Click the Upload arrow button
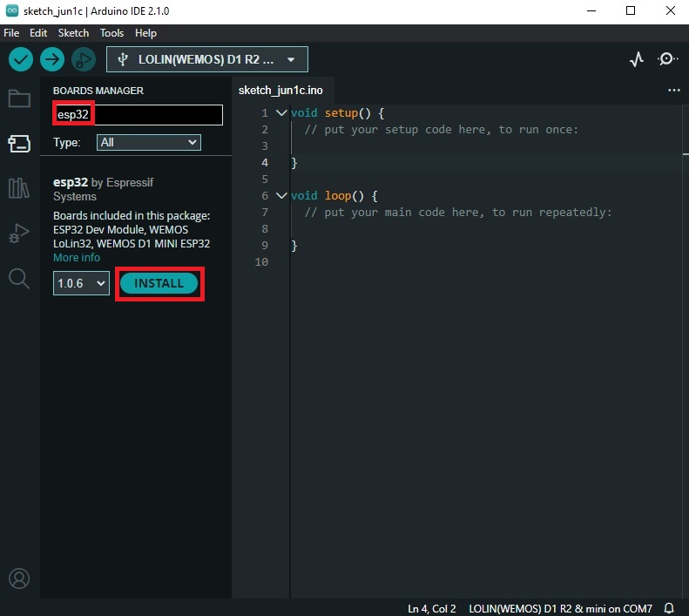 (52, 59)
